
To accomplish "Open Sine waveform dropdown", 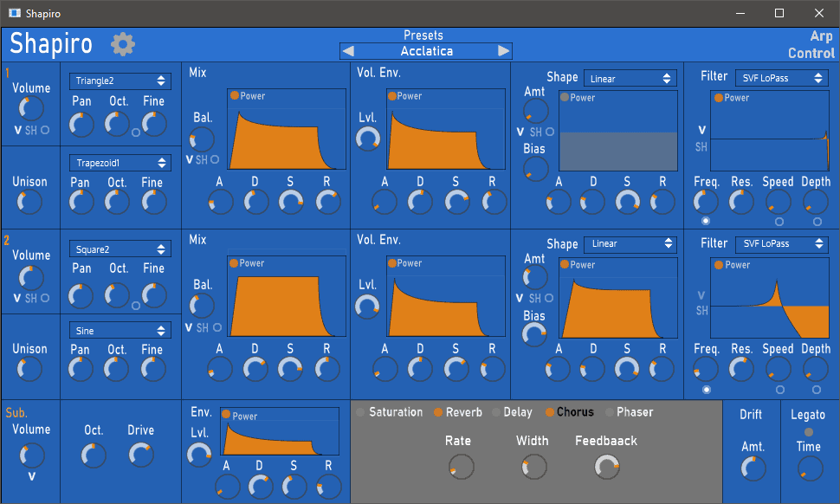I will pyautogui.click(x=120, y=331).
